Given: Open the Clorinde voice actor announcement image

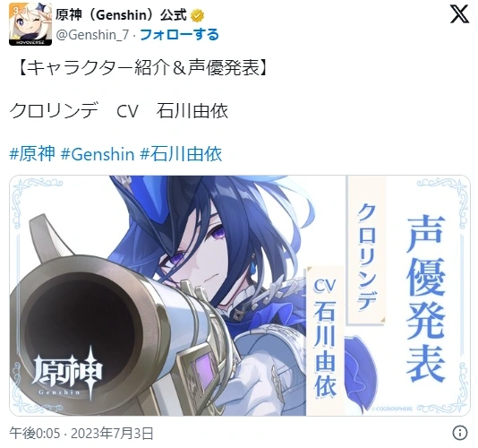Looking at the screenshot, I should 240,296.
